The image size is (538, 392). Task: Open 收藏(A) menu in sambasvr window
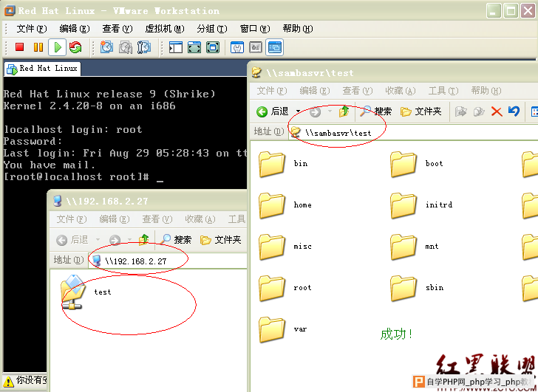pos(401,91)
